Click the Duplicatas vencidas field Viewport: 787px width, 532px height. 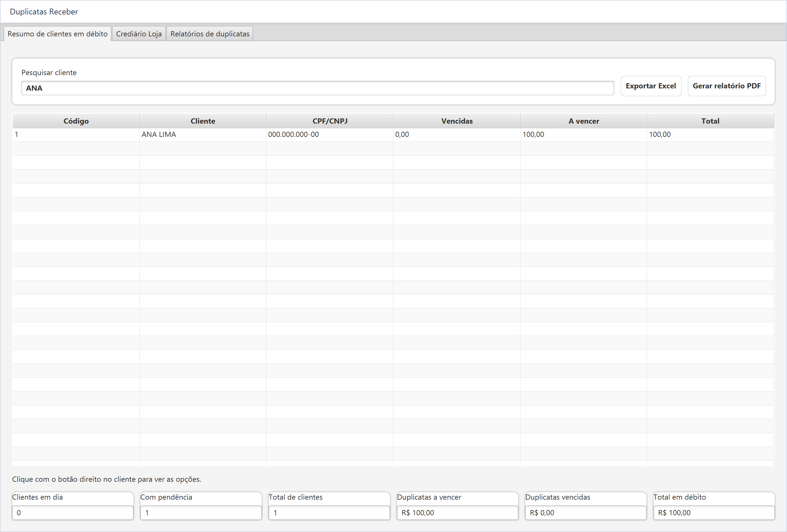click(586, 512)
